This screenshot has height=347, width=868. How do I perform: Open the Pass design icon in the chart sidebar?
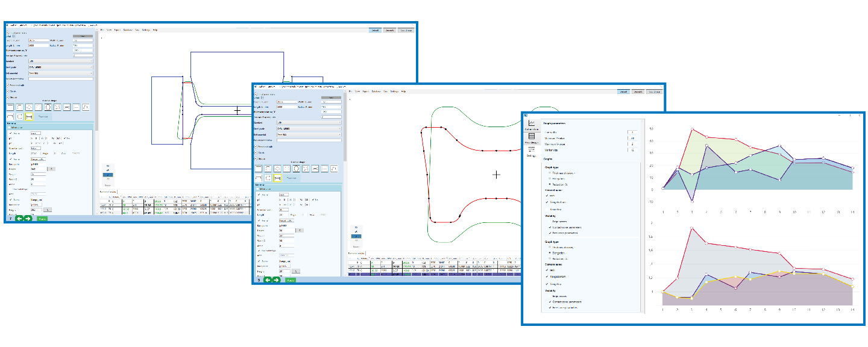(x=532, y=137)
